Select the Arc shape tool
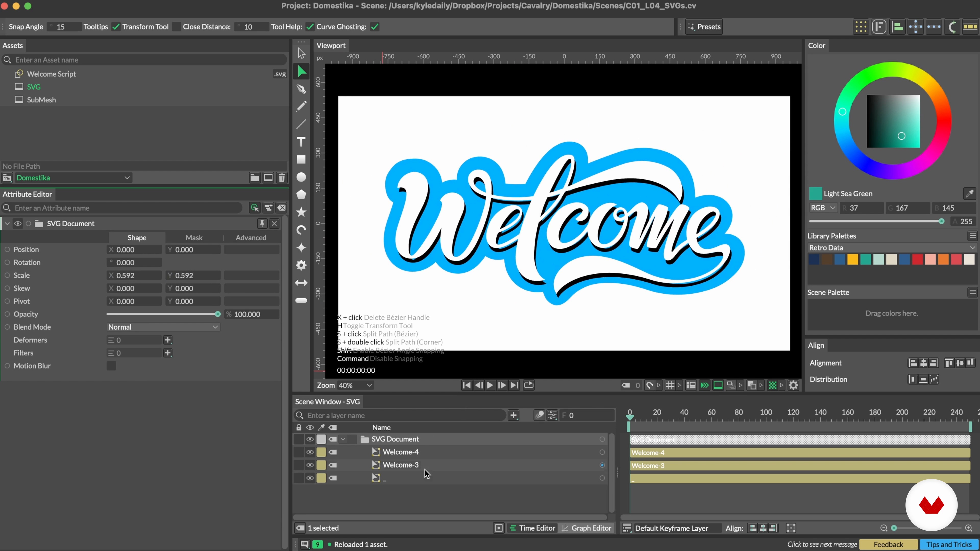 [301, 230]
